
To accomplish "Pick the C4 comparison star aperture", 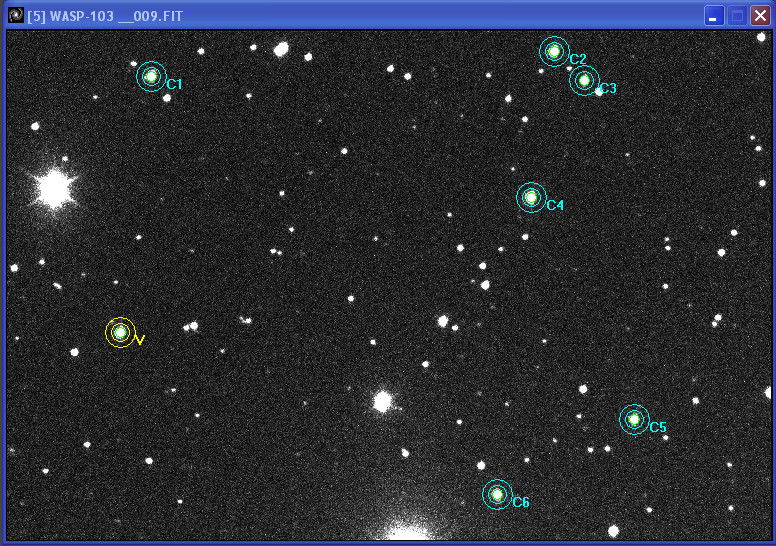I will click(531, 197).
